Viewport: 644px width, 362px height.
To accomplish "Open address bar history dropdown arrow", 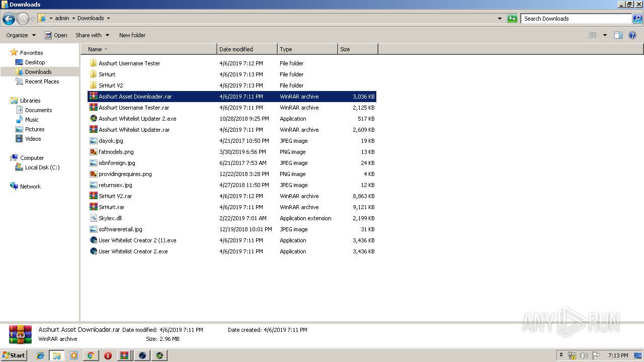I will click(x=500, y=19).
